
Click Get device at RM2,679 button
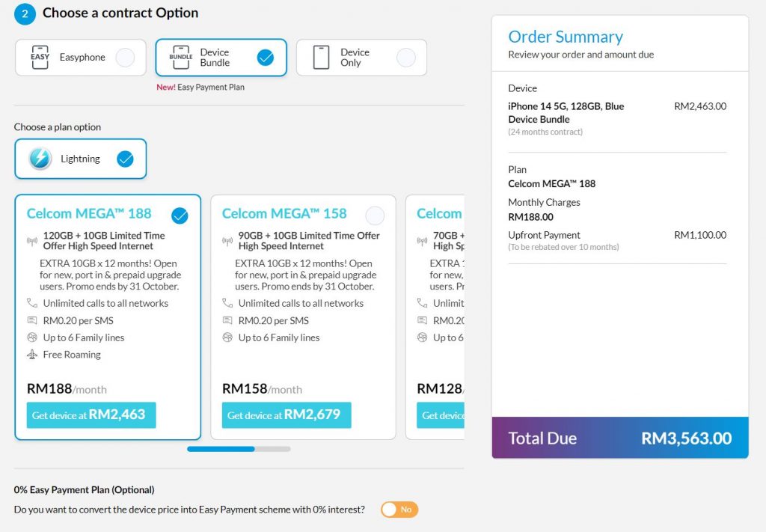coord(287,415)
